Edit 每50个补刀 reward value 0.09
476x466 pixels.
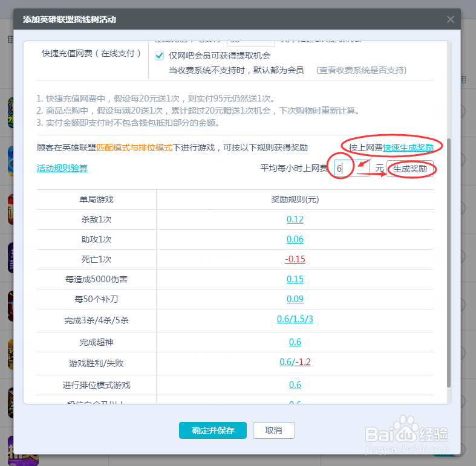[x=295, y=299]
